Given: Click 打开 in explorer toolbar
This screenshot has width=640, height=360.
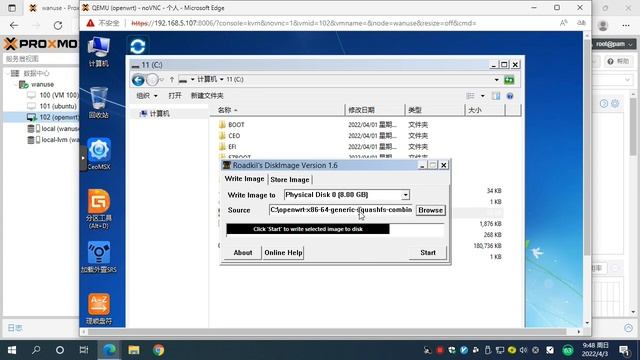Looking at the screenshot, I should (x=175, y=96).
